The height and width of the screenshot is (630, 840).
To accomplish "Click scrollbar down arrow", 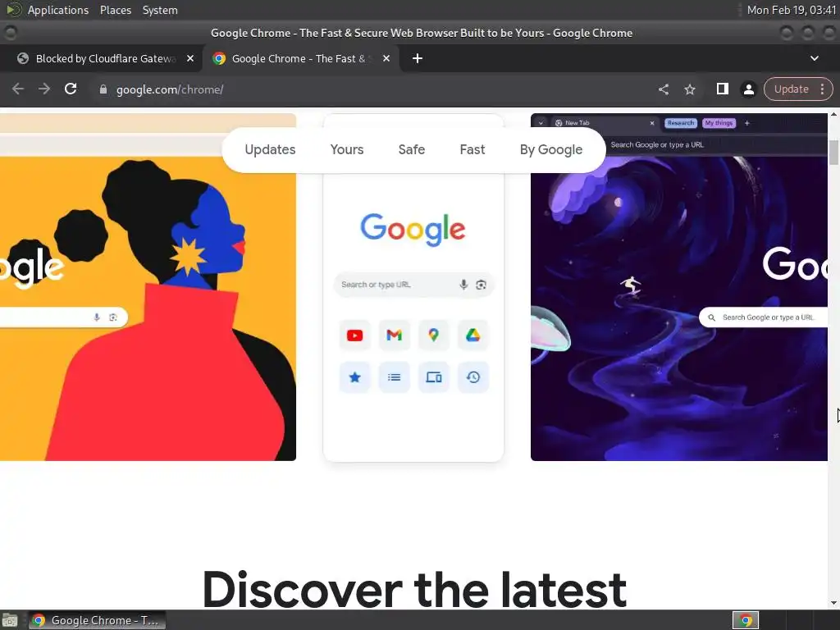I will (833, 603).
